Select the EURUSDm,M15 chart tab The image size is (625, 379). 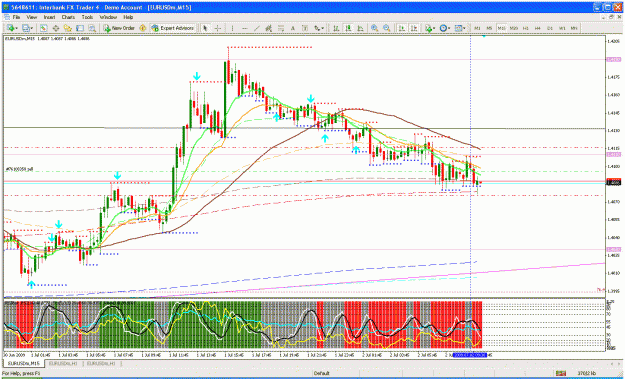click(x=24, y=363)
